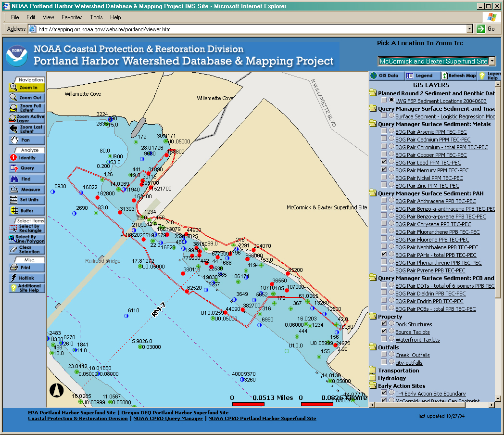Open EPA Portland Harbor Superfund Site link

(x=72, y=412)
